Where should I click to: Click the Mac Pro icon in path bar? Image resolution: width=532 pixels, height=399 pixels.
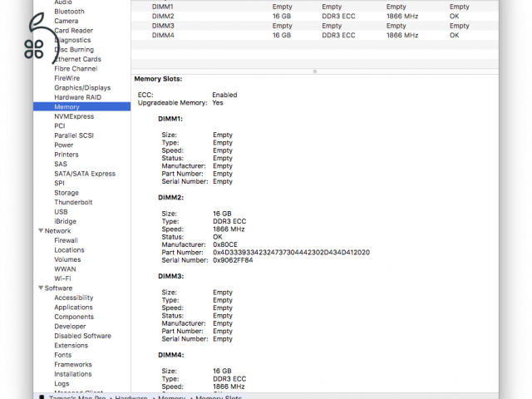tap(42, 397)
